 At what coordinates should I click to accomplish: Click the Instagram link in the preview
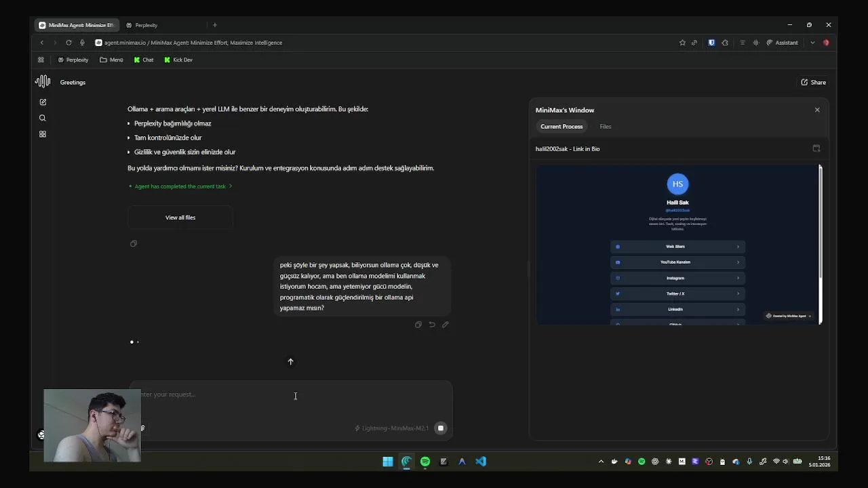point(677,278)
